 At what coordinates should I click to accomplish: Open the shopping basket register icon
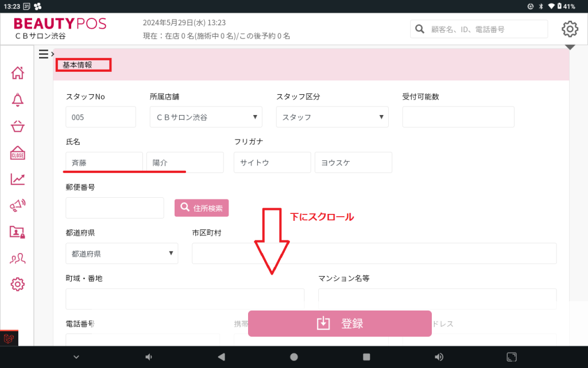click(18, 126)
